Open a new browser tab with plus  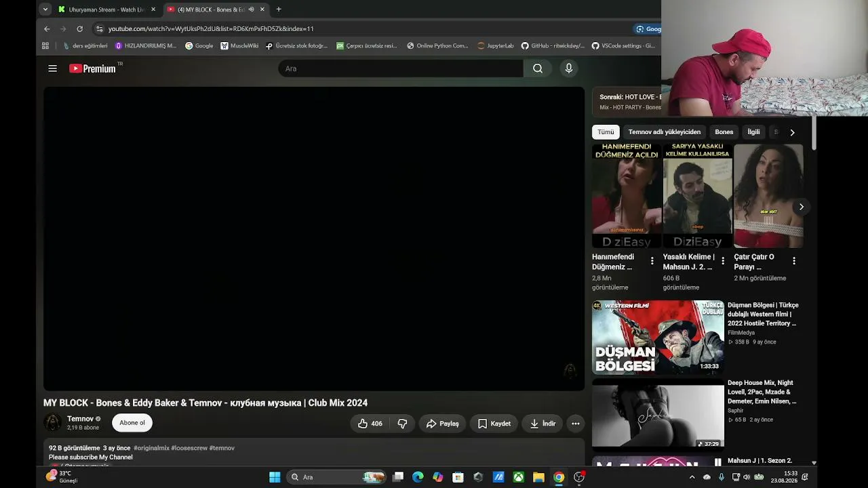(279, 9)
